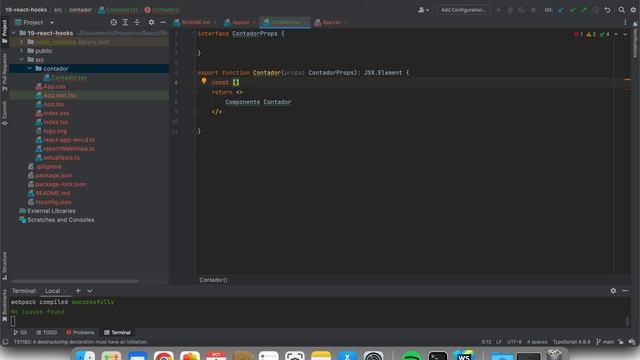Viewport: 640px width, 360px height.
Task: Open the main Git branch widget
Action: [x=605, y=342]
